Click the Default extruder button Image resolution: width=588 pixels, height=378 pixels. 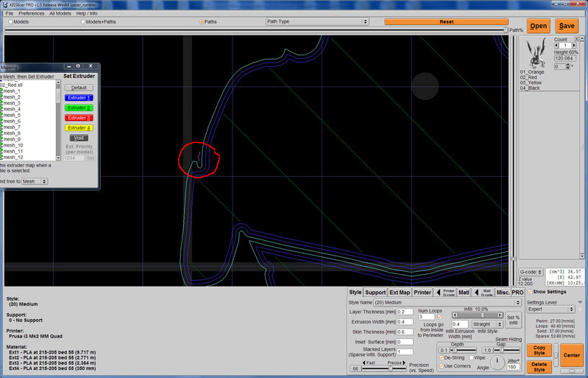pos(79,88)
